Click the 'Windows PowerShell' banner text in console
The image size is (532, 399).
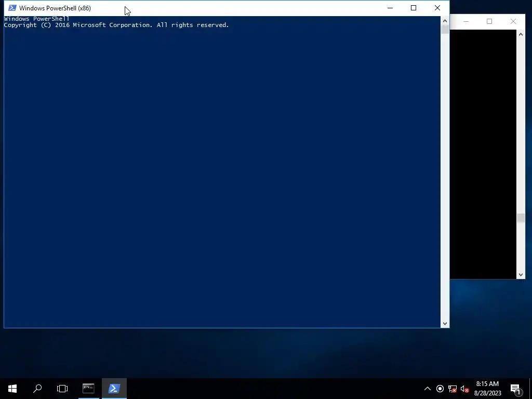click(x=37, y=19)
